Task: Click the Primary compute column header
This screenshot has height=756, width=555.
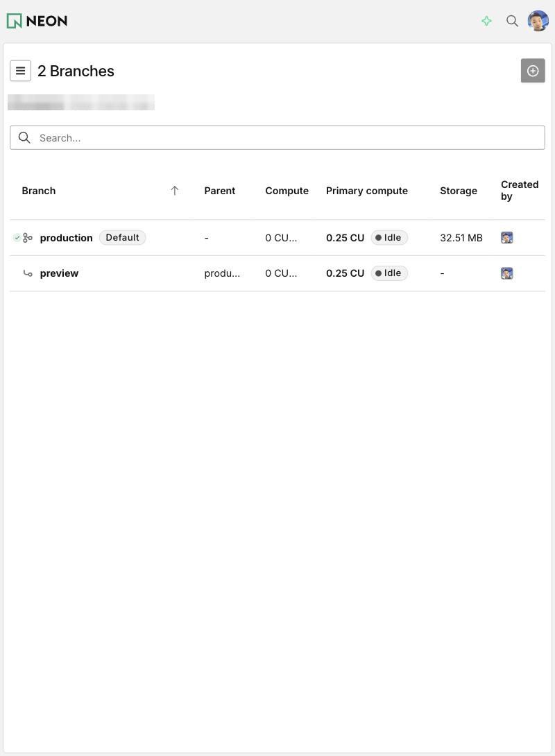Action: click(367, 191)
